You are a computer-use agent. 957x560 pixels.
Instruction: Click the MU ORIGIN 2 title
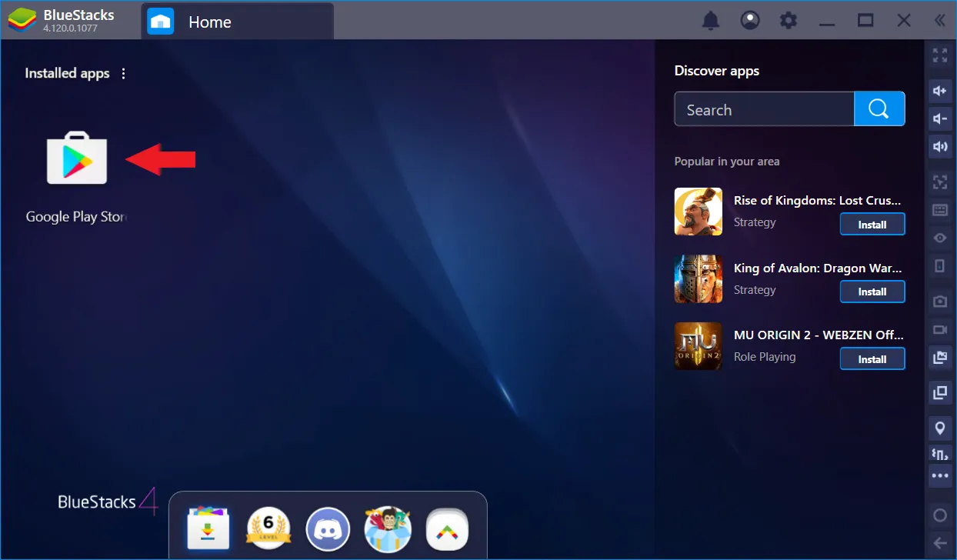(819, 335)
